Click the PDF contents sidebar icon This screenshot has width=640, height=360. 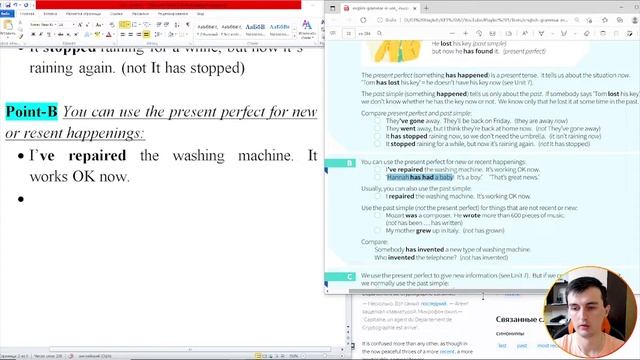pyautogui.click(x=333, y=33)
